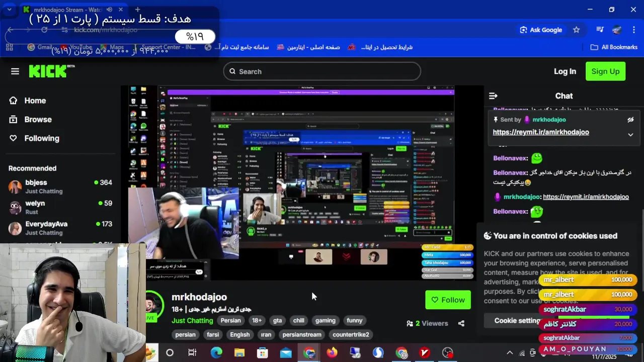Open the Home sidebar item

coord(28,101)
